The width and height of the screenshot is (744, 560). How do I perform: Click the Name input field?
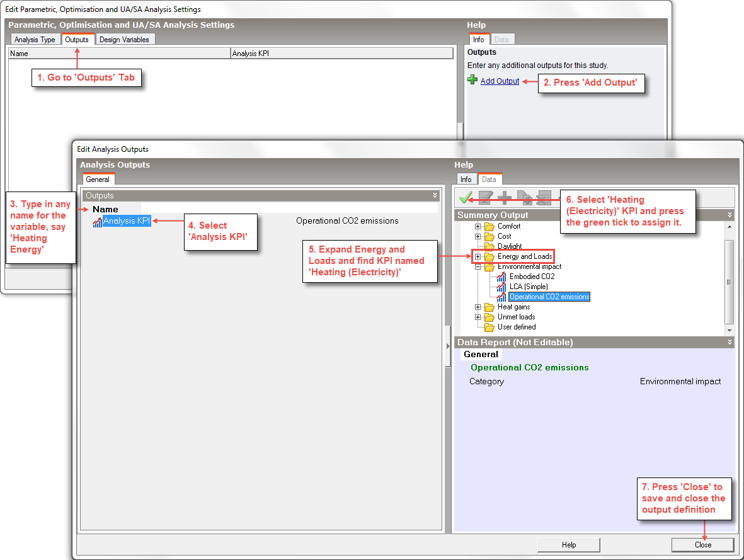pos(289,209)
